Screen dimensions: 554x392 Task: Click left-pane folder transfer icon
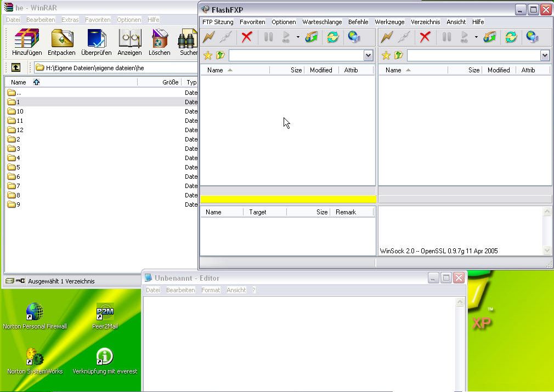click(311, 37)
